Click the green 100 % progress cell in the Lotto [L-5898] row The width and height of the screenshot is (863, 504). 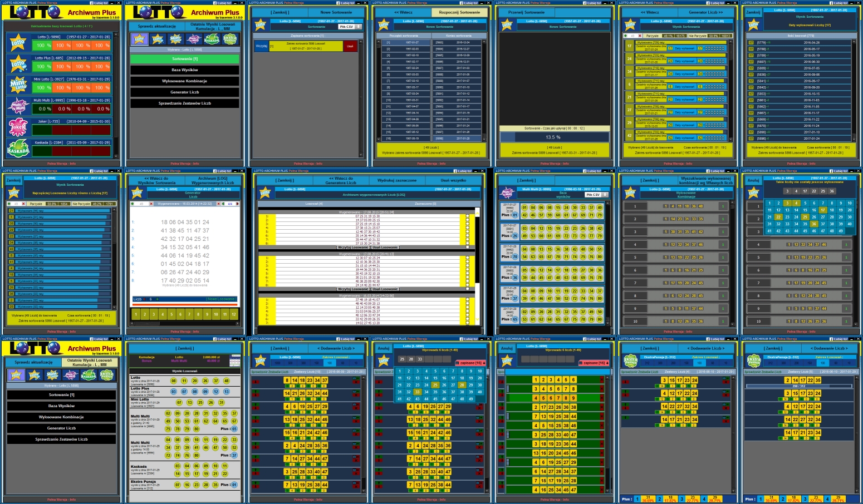click(x=41, y=45)
